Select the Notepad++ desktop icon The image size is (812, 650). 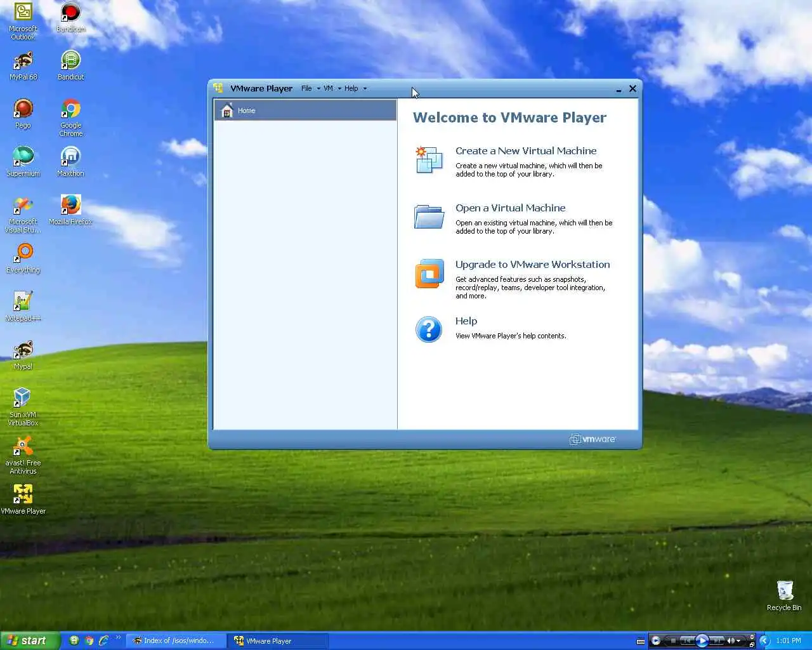click(23, 307)
